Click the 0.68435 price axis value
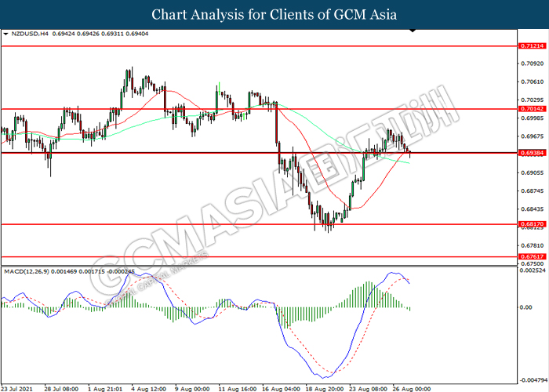The image size is (549, 392). pos(533,209)
